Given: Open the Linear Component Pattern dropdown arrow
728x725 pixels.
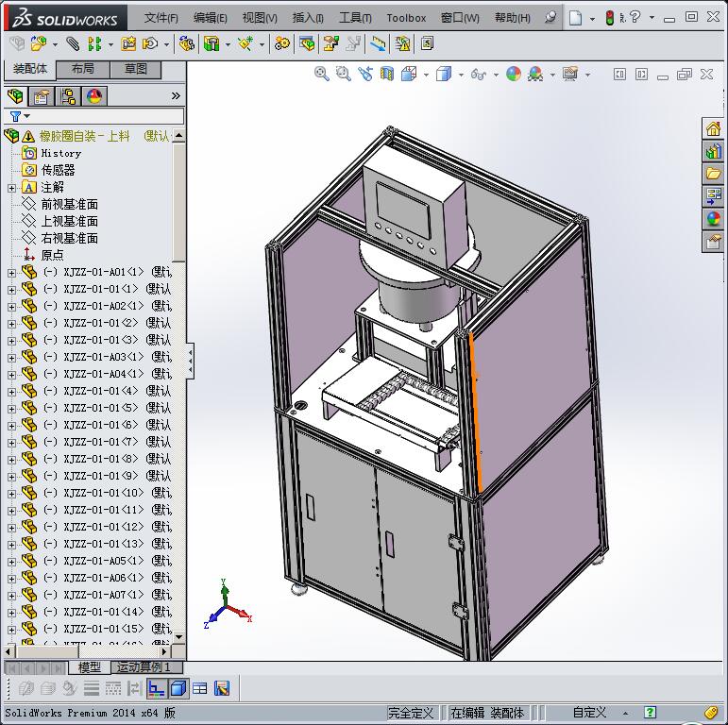Looking at the screenshot, I should click(x=110, y=45).
